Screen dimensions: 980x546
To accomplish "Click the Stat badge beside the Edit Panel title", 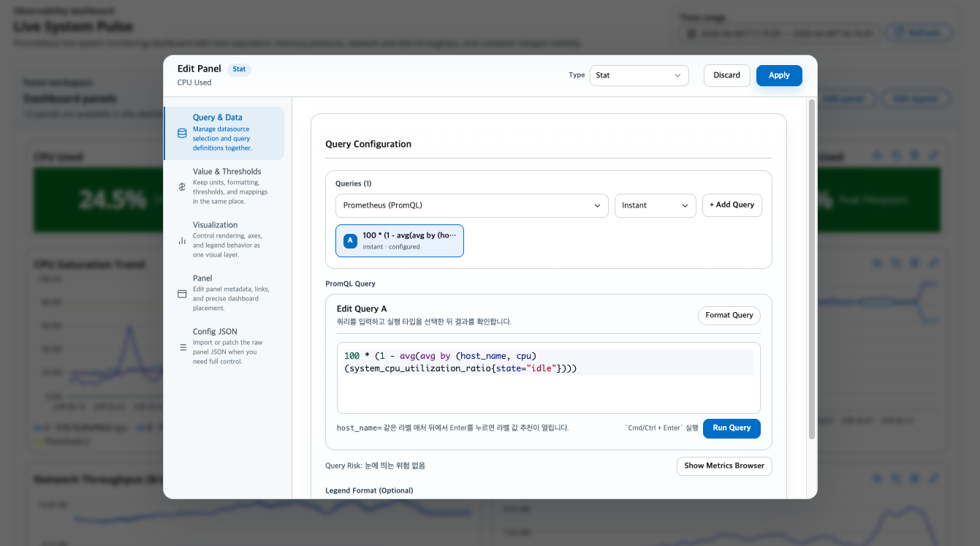I will click(239, 69).
